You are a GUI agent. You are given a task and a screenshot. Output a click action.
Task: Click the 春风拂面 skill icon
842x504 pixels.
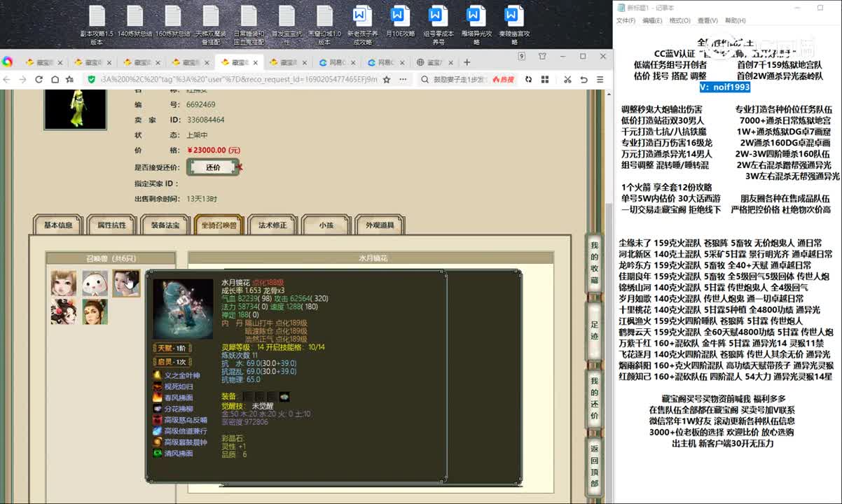coord(158,398)
